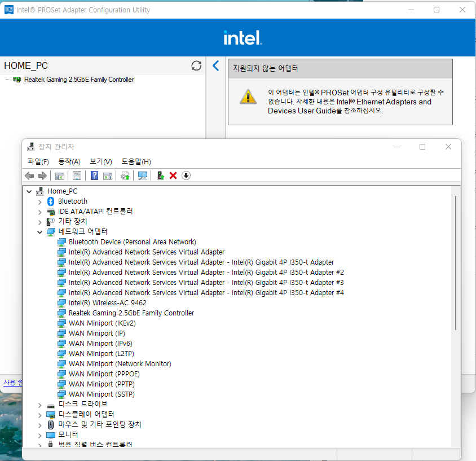Show/hide console tree toolbar icon
The image size is (476, 461).
pyautogui.click(x=60, y=176)
